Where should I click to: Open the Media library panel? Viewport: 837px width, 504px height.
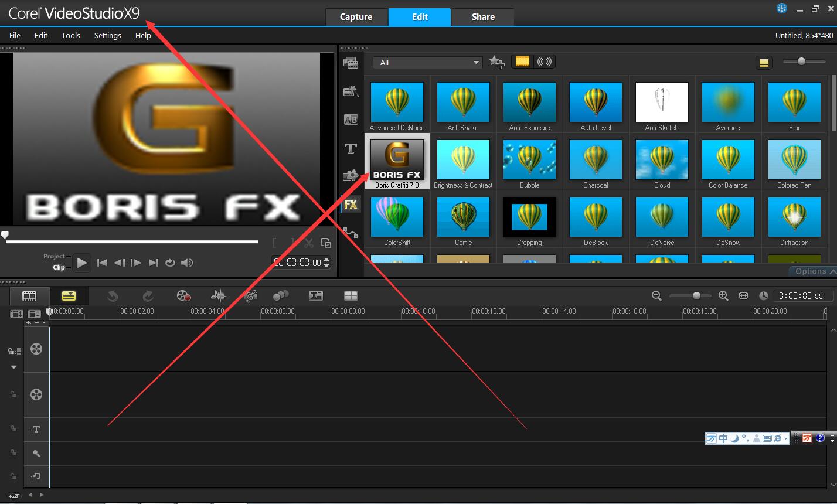click(x=351, y=63)
